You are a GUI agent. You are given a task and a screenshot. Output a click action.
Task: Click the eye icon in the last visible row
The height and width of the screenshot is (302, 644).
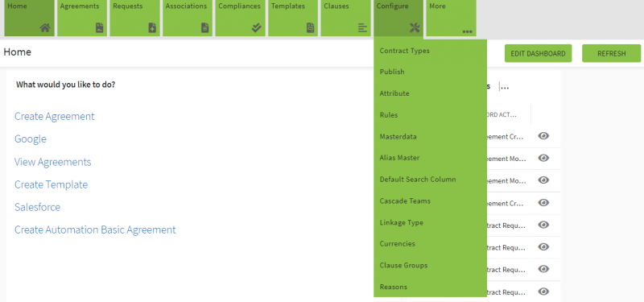(543, 292)
